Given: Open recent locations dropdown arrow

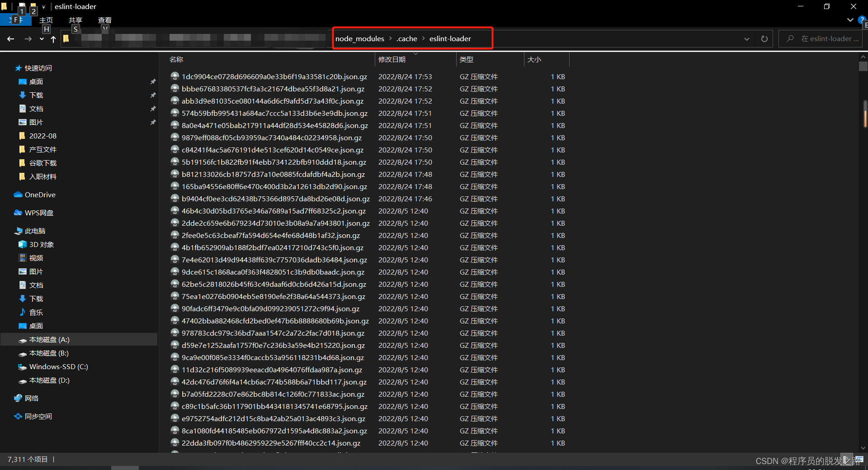Looking at the screenshot, I should [42, 39].
